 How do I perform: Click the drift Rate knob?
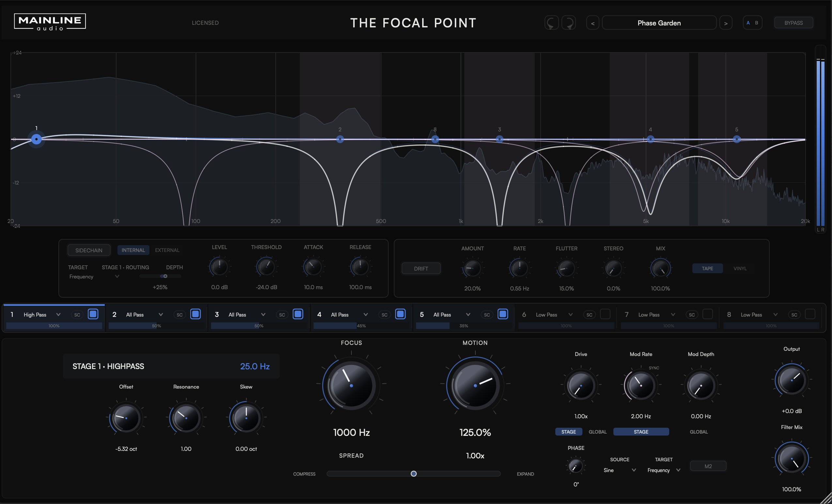point(519,269)
